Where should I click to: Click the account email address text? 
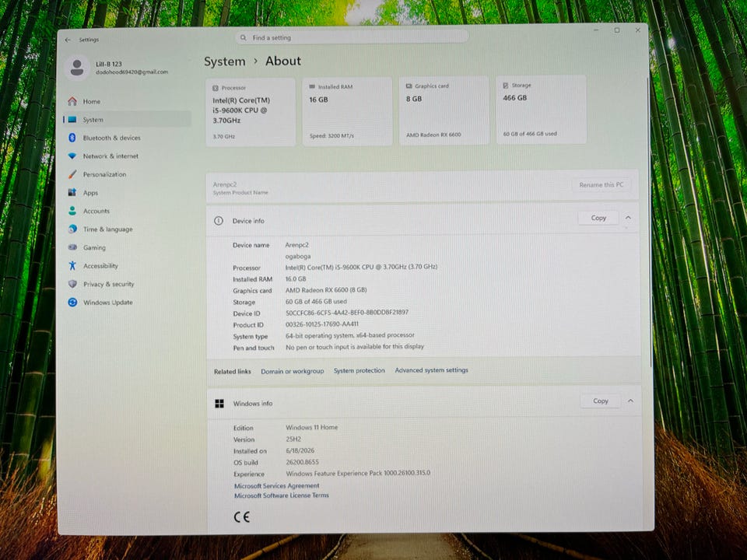tap(132, 72)
